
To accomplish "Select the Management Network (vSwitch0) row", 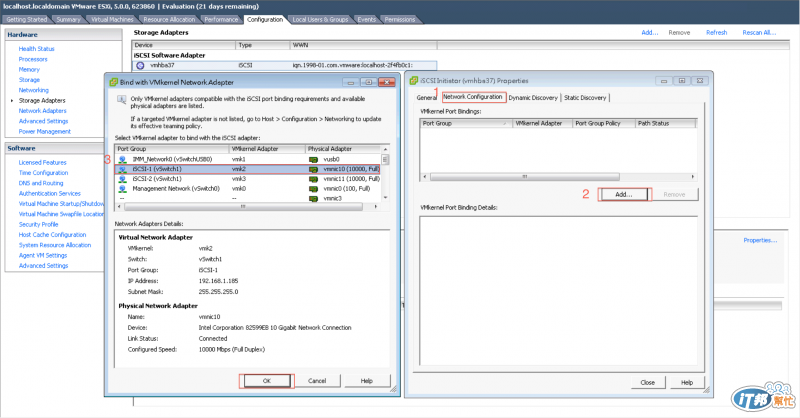I will pos(247,189).
